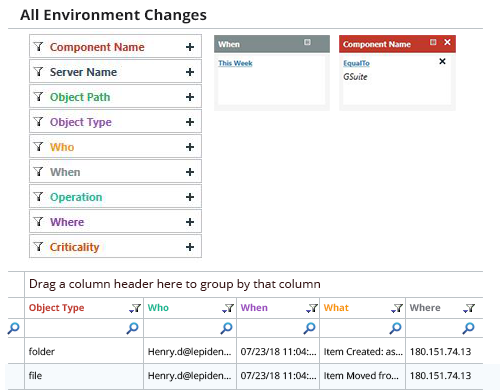This screenshot has height=390, width=500.
Task: Expand the When column header filter
Action: [x=312, y=308]
